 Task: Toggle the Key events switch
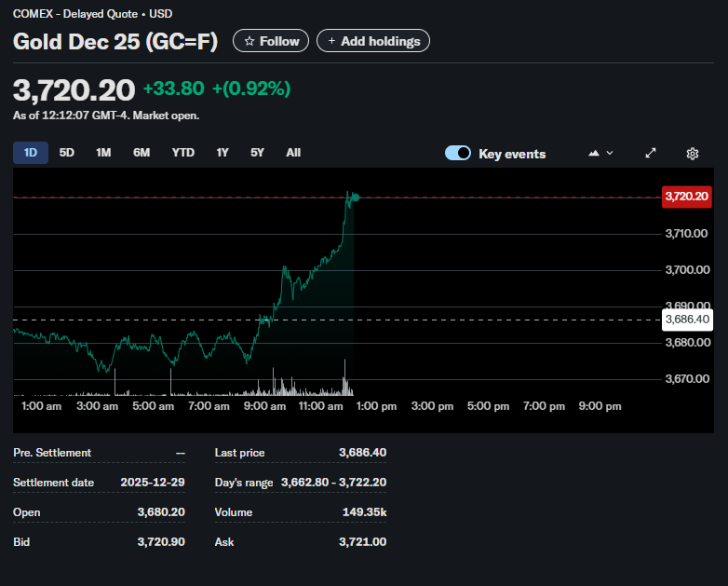pos(458,153)
